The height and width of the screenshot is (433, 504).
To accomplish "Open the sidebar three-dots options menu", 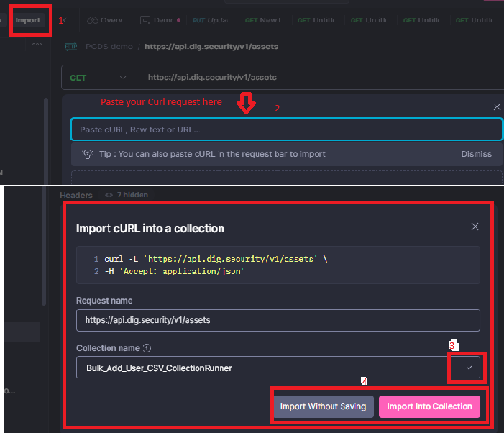I will point(37,45).
